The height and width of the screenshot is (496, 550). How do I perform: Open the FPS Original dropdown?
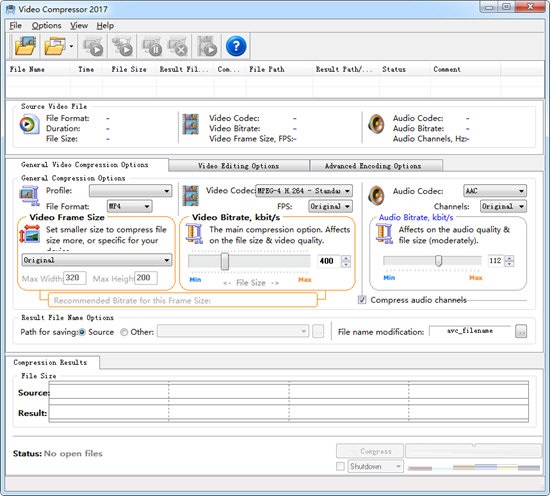point(330,206)
